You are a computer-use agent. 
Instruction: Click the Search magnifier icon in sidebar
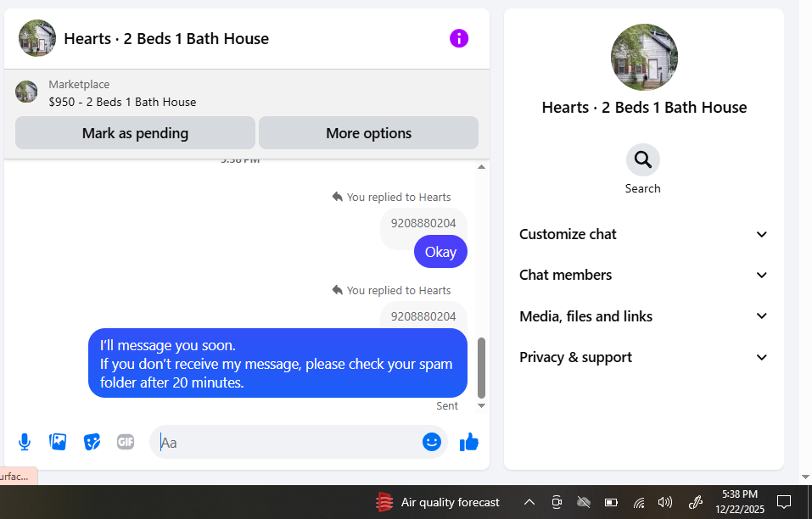(642, 160)
